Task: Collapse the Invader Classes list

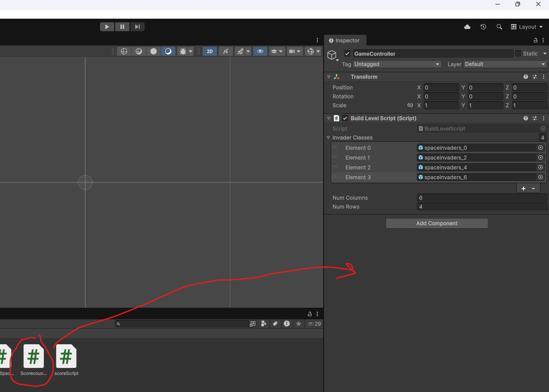Action: (329, 138)
